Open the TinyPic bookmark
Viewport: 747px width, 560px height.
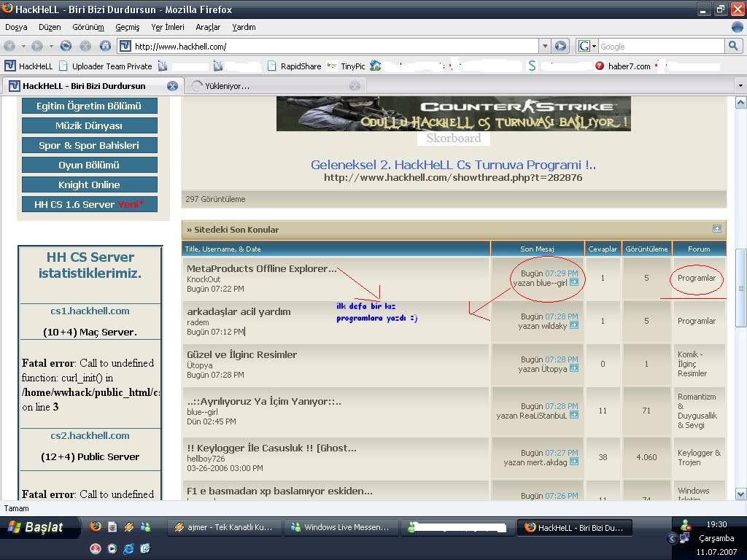tap(347, 66)
